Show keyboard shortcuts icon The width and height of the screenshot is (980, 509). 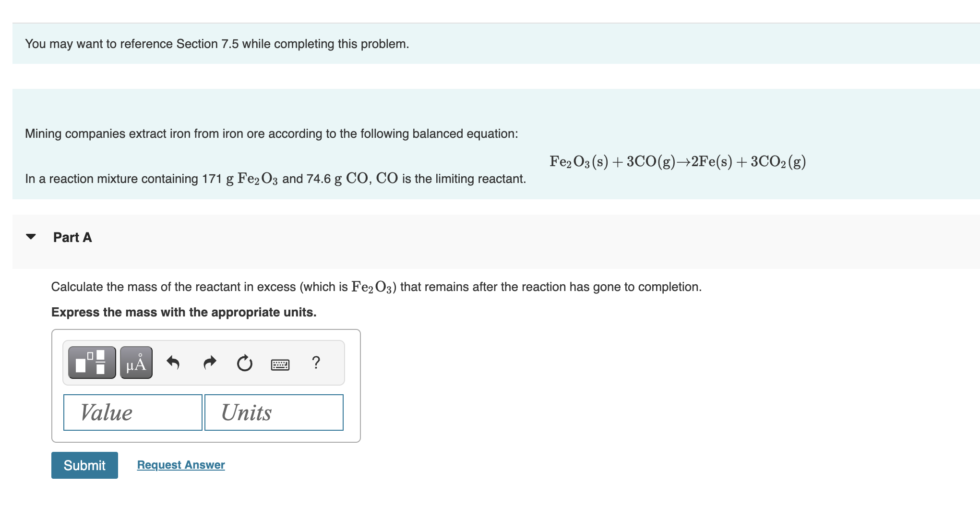[x=280, y=364]
